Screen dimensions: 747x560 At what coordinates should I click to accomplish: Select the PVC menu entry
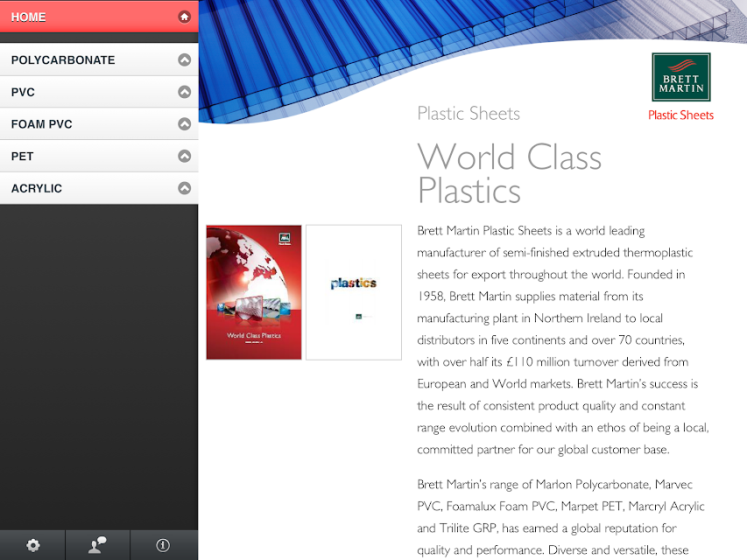(x=99, y=92)
